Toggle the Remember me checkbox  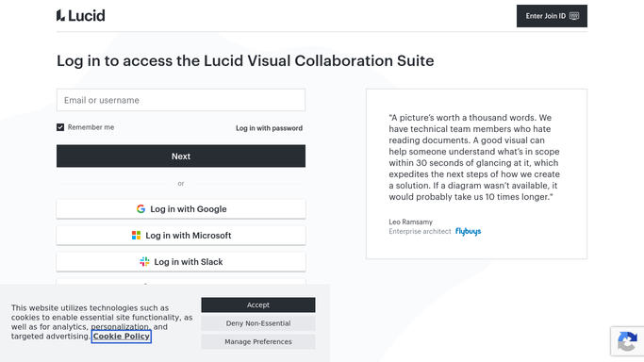pyautogui.click(x=60, y=127)
